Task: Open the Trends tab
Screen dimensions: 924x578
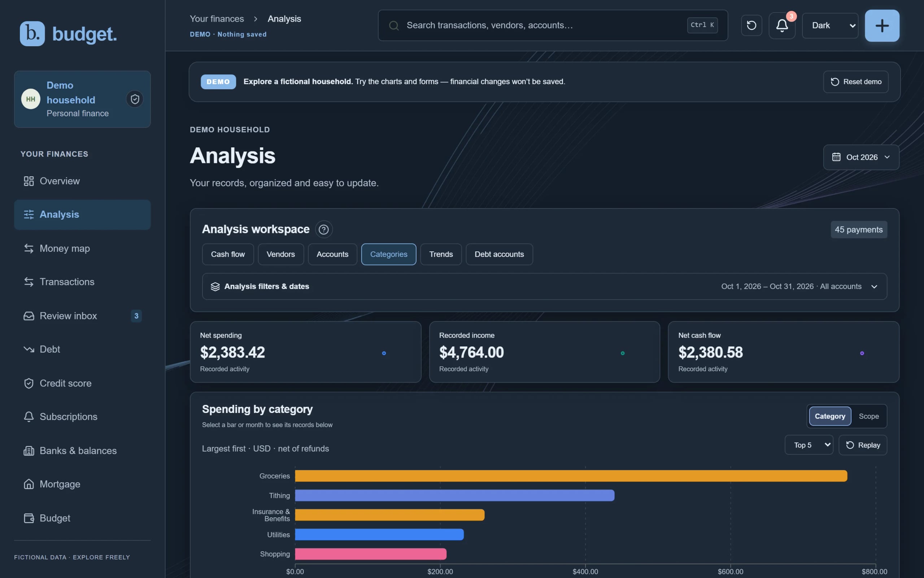Action: (x=441, y=254)
